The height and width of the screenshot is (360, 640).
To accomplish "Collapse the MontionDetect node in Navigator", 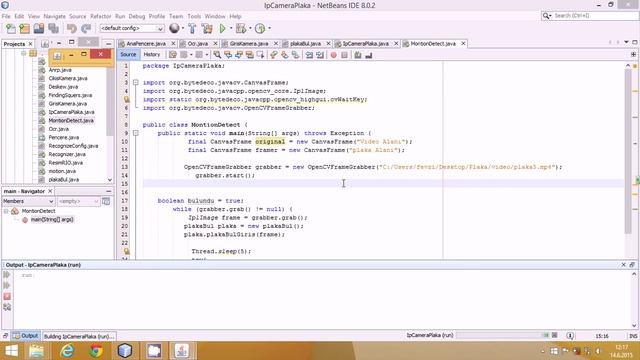I will [x=6, y=211].
